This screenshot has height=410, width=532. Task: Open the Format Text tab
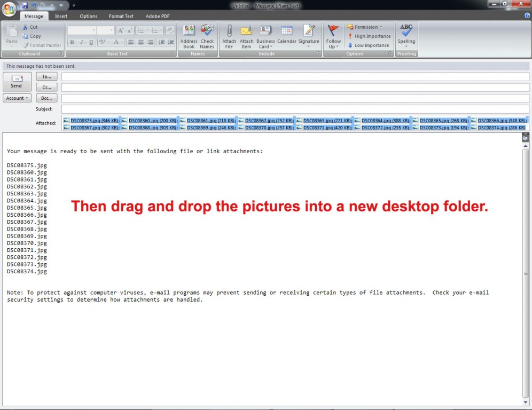coord(121,17)
